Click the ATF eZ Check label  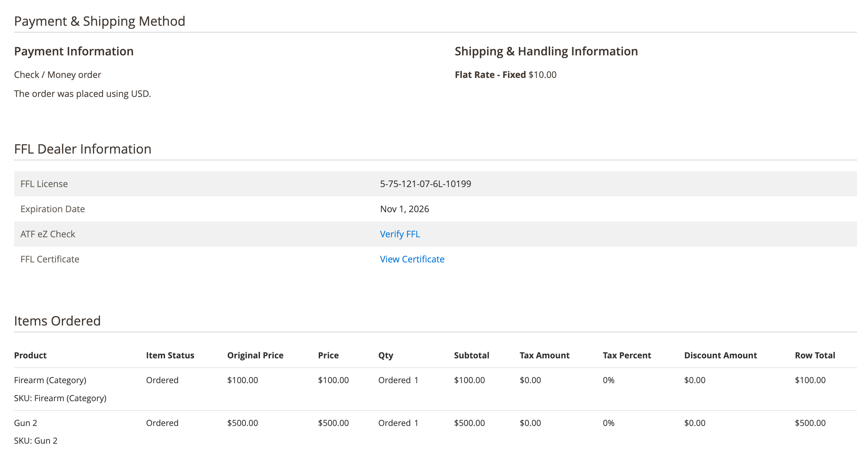[x=48, y=234]
